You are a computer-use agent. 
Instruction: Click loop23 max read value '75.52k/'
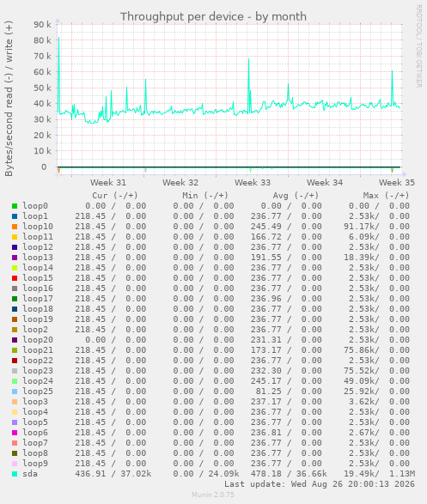(x=362, y=371)
